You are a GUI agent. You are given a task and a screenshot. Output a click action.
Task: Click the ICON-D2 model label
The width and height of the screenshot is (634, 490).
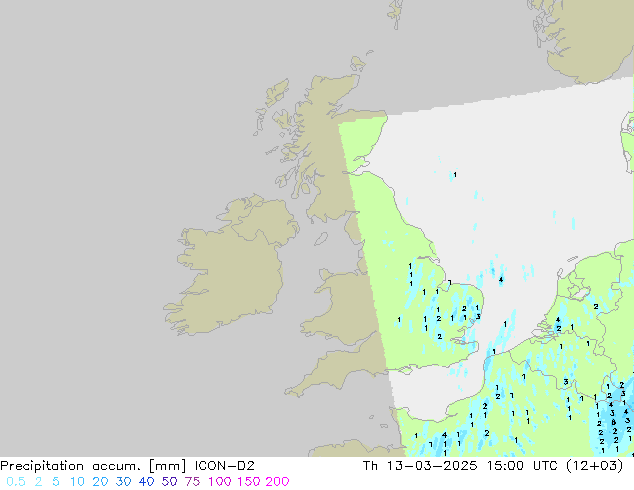coord(224,466)
